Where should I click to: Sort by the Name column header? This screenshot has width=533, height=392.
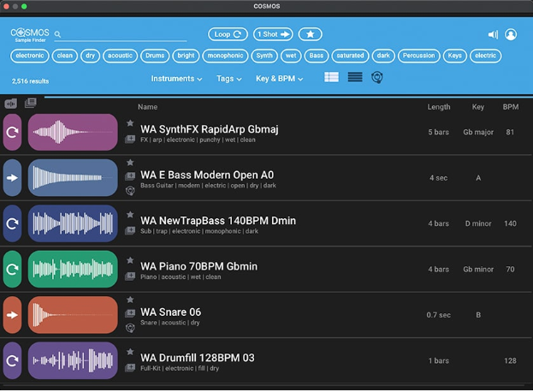pos(147,107)
